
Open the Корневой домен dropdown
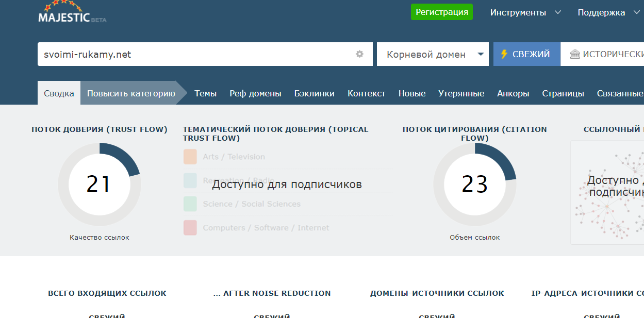click(433, 54)
